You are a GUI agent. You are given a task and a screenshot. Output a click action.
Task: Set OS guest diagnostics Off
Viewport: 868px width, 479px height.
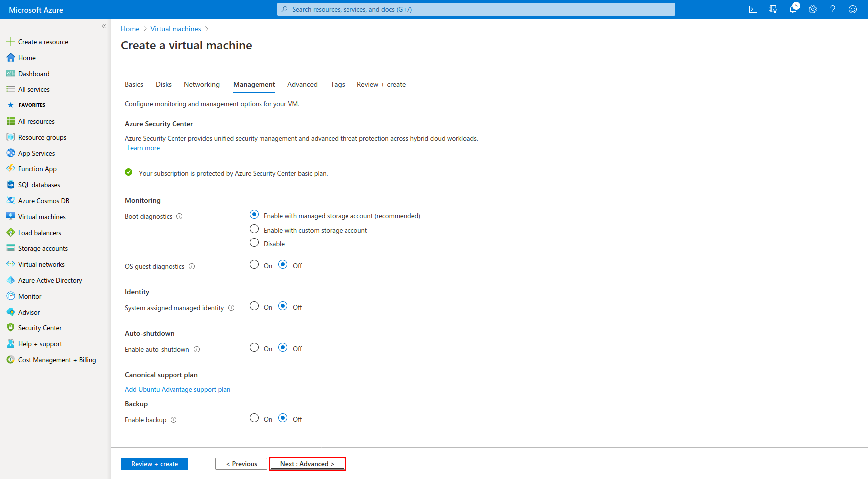tap(283, 264)
